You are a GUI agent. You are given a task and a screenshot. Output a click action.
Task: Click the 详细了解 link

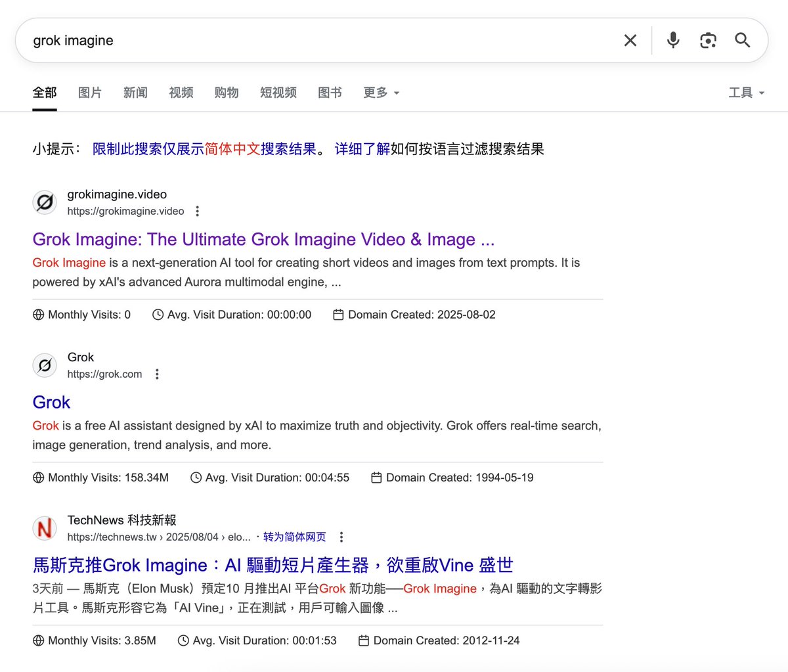coord(362,149)
